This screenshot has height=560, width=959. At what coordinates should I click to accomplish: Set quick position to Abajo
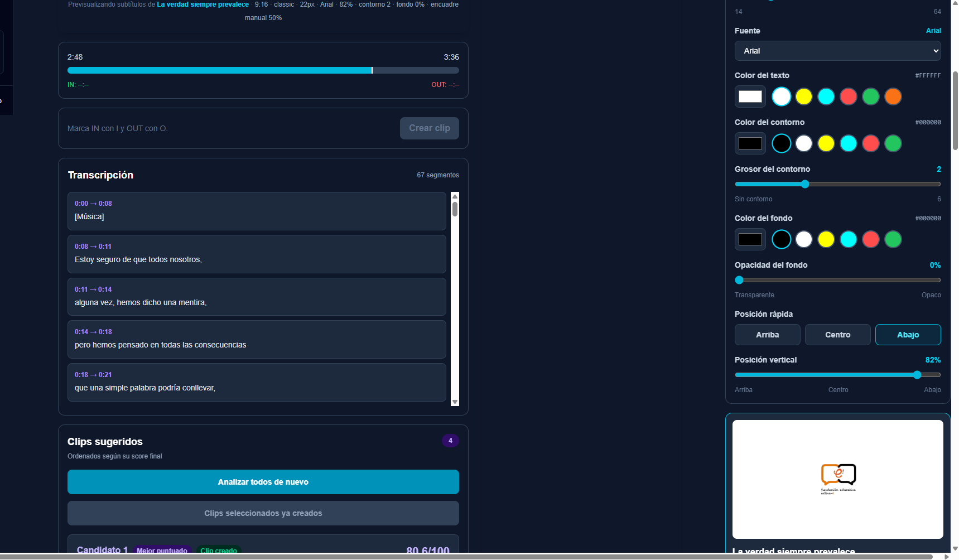[908, 335]
